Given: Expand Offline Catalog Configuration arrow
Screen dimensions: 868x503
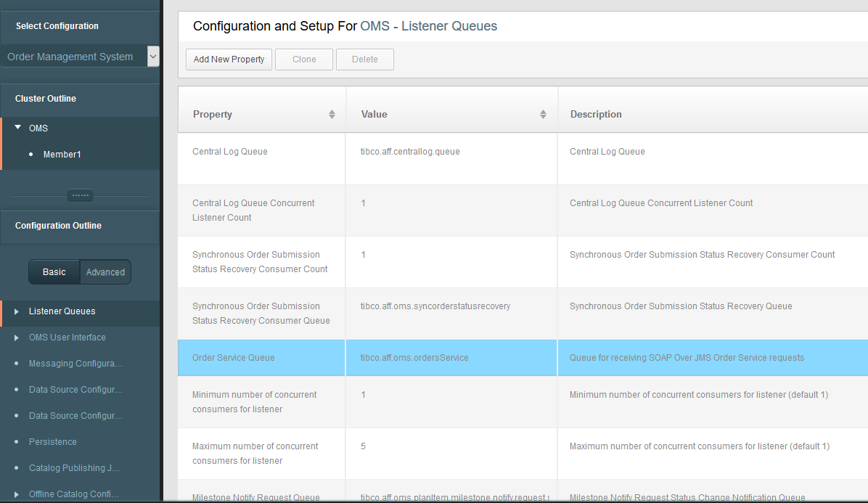Looking at the screenshot, I should pos(17,494).
